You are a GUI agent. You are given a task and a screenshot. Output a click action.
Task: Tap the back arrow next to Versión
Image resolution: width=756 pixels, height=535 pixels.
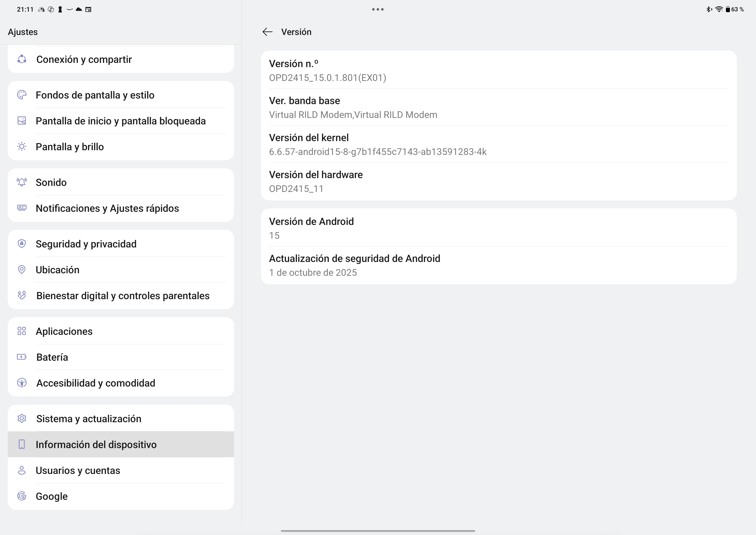pyautogui.click(x=267, y=32)
